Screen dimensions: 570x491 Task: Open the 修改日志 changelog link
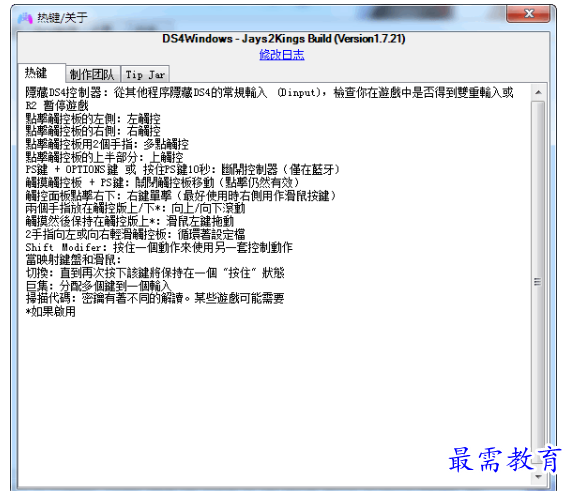[282, 55]
